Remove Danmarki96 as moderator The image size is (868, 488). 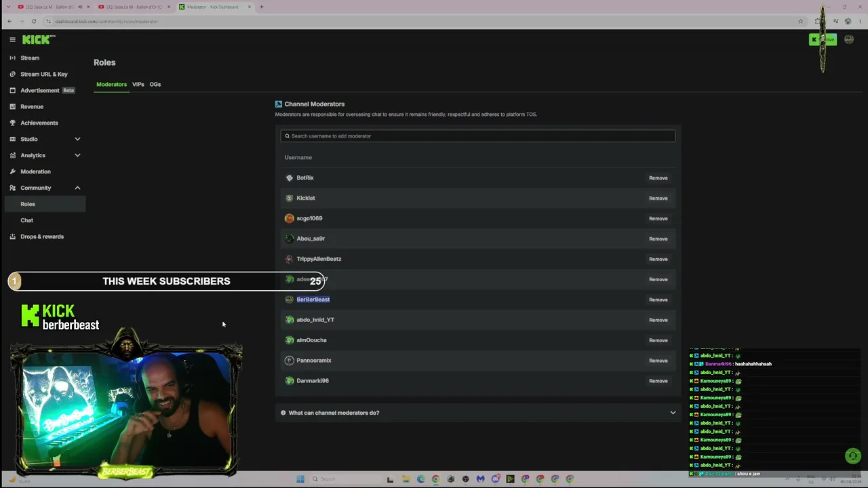tap(658, 381)
